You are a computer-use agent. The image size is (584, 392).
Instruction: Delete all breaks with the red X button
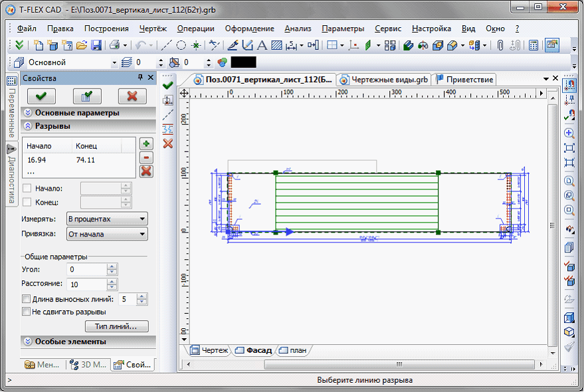[146, 171]
